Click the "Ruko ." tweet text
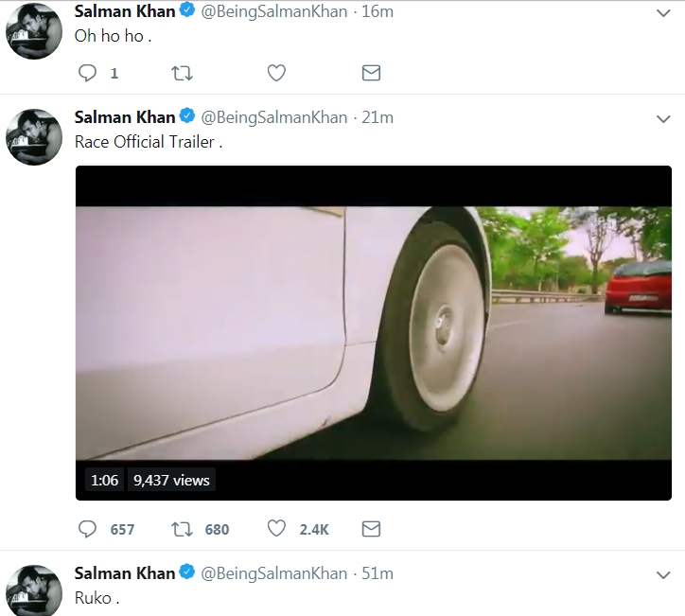 [97, 598]
